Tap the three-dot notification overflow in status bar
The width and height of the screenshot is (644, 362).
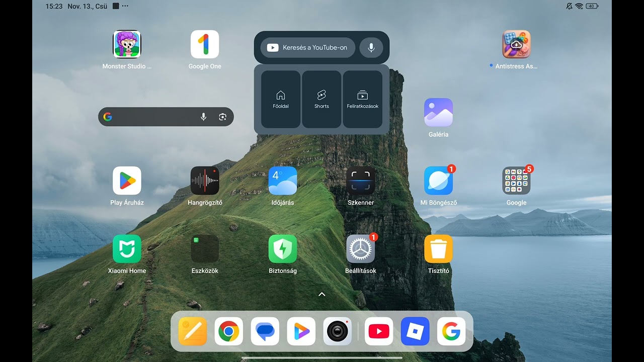(125, 6)
